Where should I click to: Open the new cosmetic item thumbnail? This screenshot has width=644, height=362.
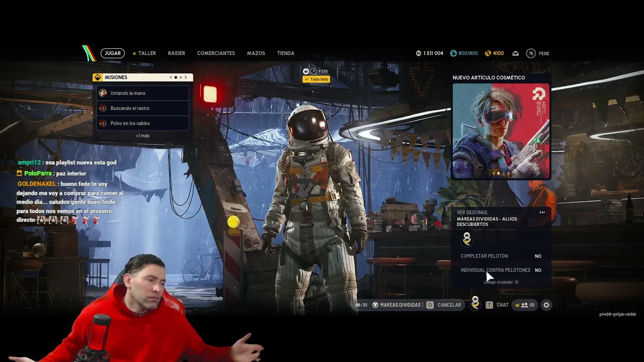click(x=502, y=131)
